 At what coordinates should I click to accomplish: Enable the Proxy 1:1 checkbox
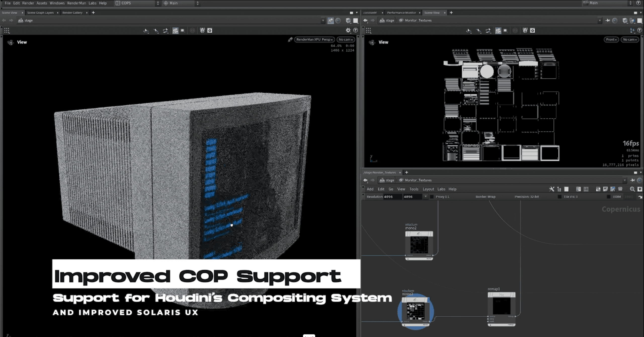click(x=432, y=197)
